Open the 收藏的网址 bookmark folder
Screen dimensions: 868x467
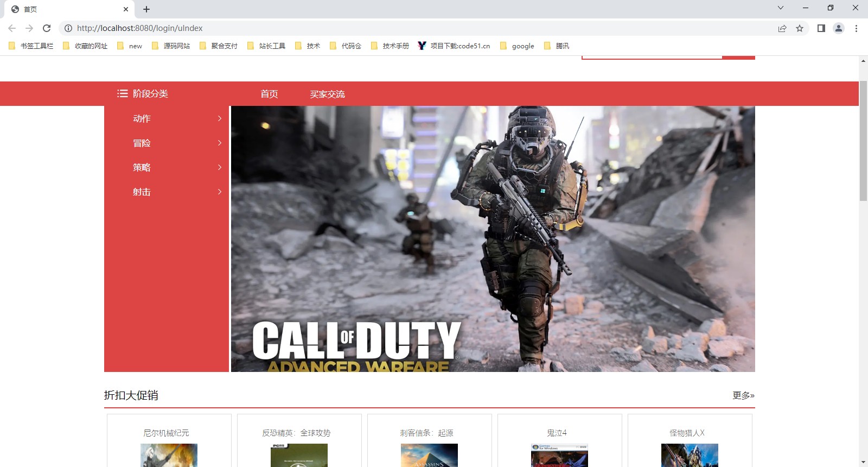(x=85, y=46)
